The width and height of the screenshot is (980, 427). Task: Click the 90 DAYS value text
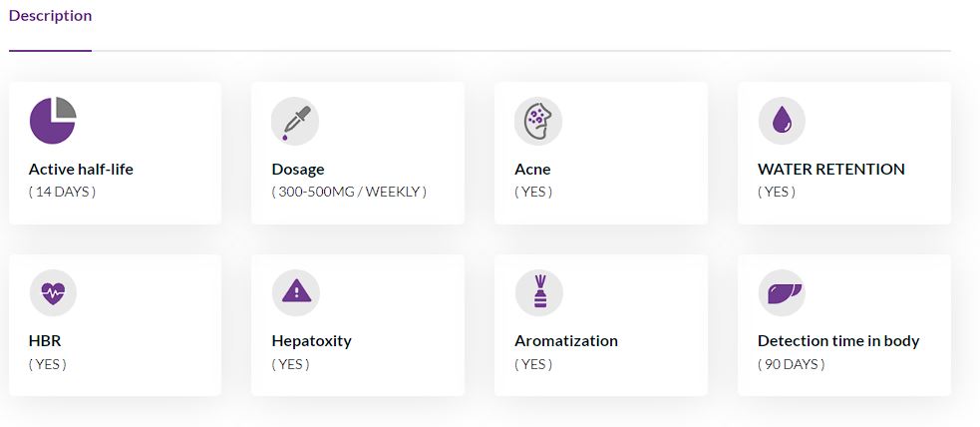tap(792, 364)
